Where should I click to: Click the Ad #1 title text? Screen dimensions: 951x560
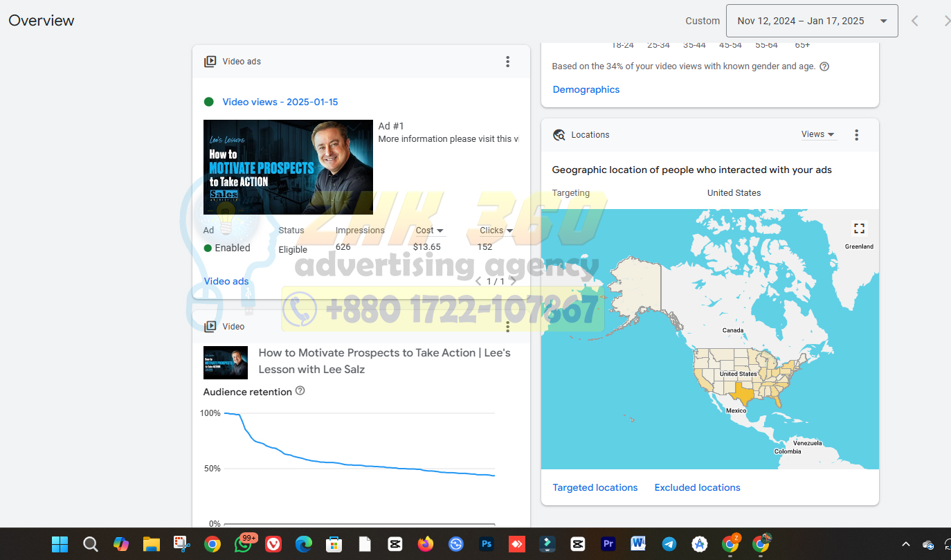coord(391,126)
